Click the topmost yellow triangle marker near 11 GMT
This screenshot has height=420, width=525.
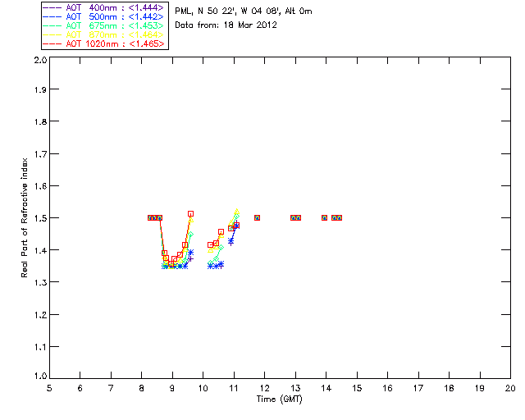click(x=237, y=212)
